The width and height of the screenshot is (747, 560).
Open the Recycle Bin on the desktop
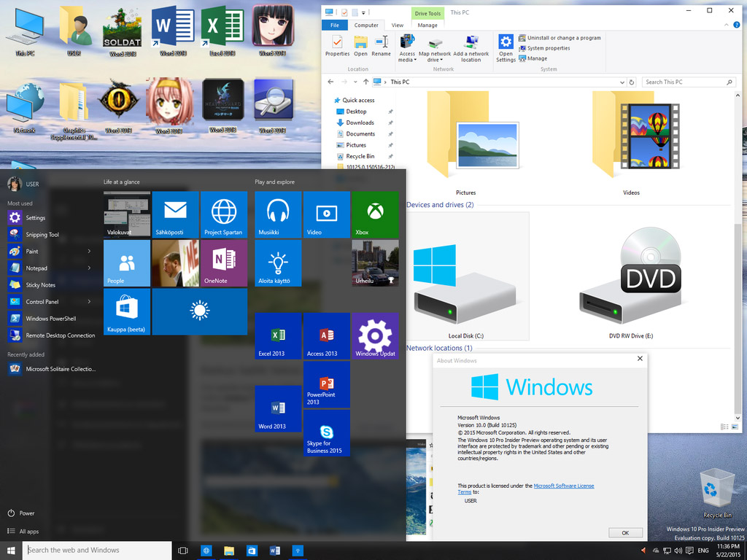(x=717, y=494)
